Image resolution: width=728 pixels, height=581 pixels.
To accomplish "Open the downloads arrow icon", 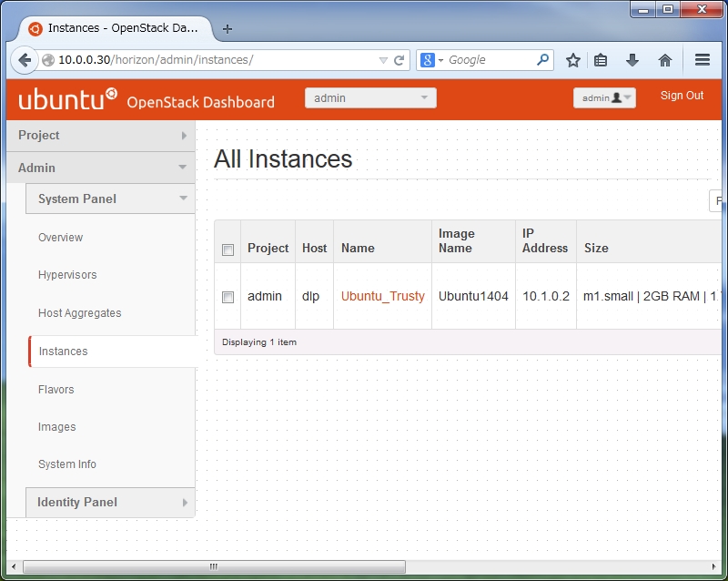I will [x=632, y=60].
